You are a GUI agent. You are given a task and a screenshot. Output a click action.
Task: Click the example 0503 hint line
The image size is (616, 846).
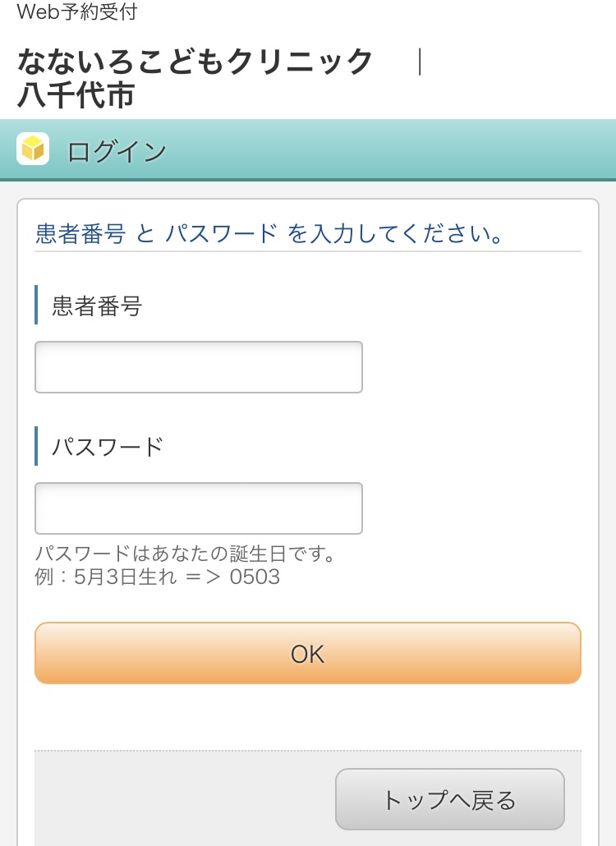click(x=158, y=577)
